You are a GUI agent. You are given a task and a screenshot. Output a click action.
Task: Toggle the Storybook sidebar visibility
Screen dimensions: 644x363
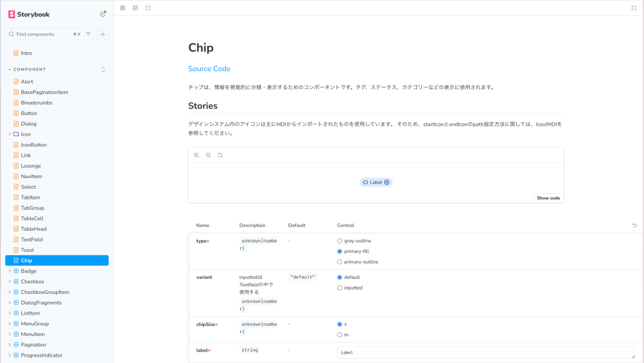pyautogui.click(x=121, y=8)
